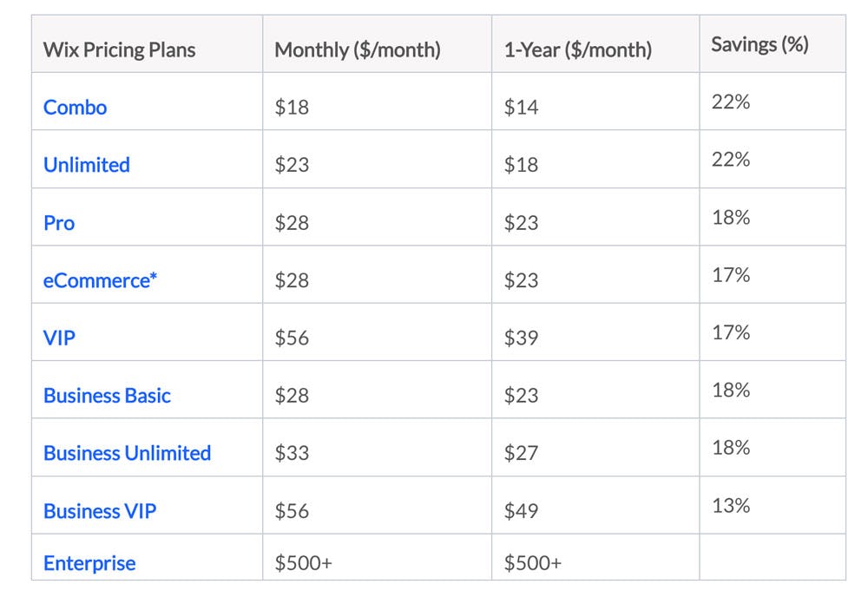868x591 pixels.
Task: Select the VIP 1-Year price $39
Action: (x=521, y=338)
